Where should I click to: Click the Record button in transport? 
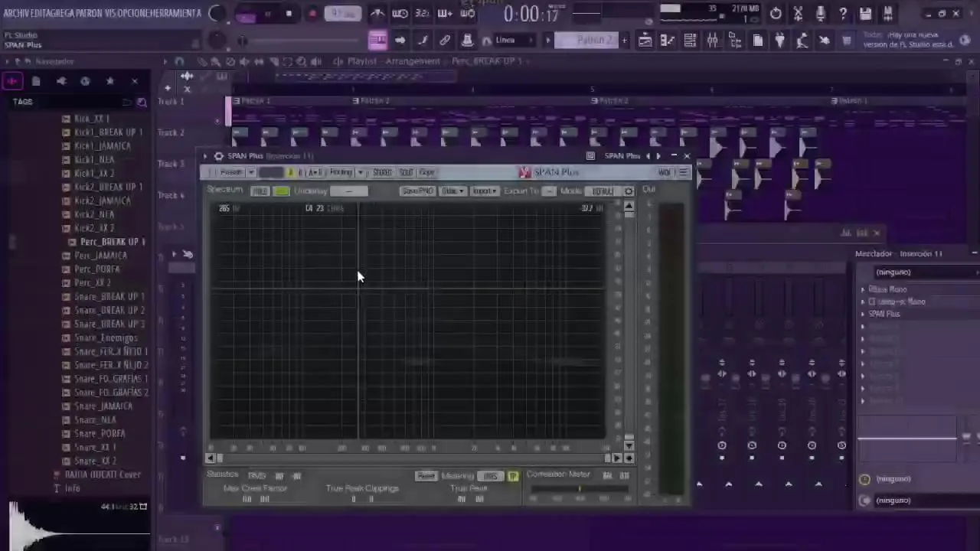tap(312, 13)
